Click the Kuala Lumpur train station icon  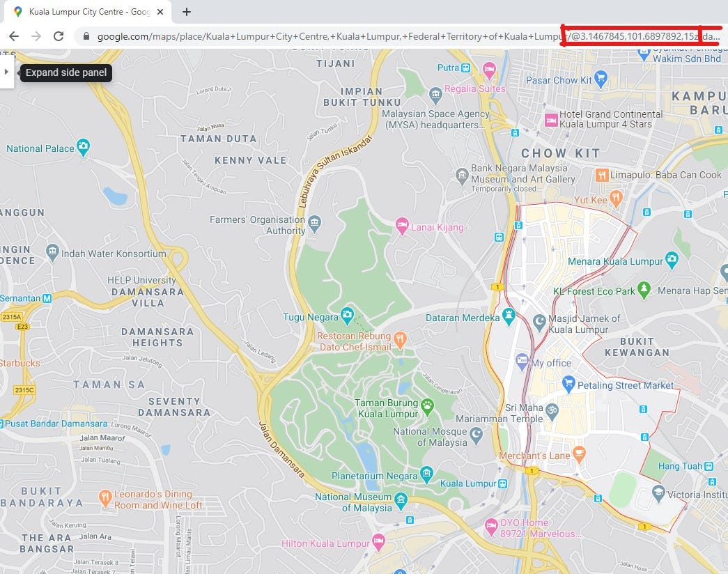502,484
